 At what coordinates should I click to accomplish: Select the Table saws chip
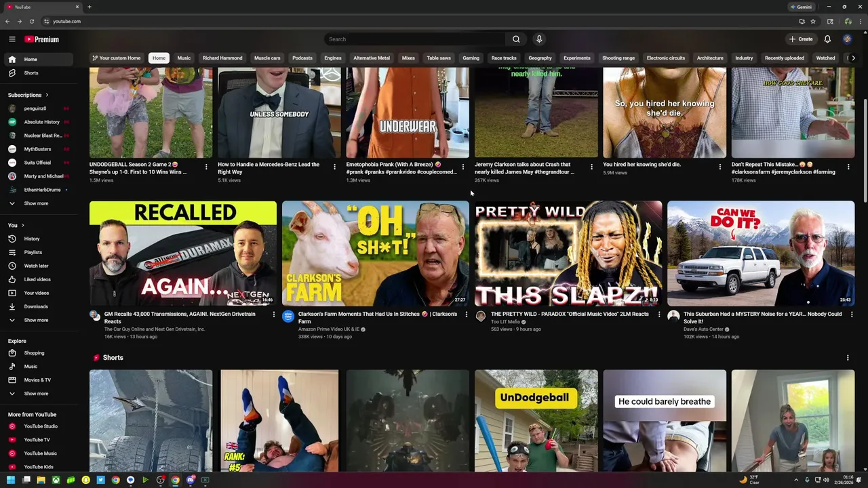point(439,58)
